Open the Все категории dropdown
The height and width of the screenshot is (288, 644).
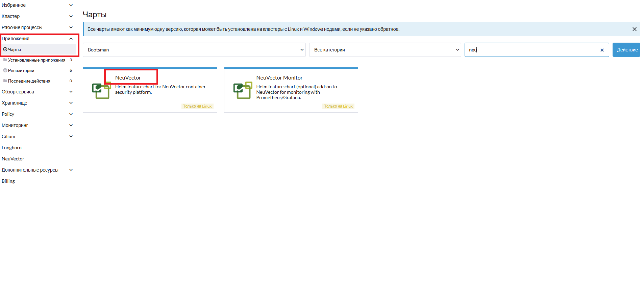point(385,50)
